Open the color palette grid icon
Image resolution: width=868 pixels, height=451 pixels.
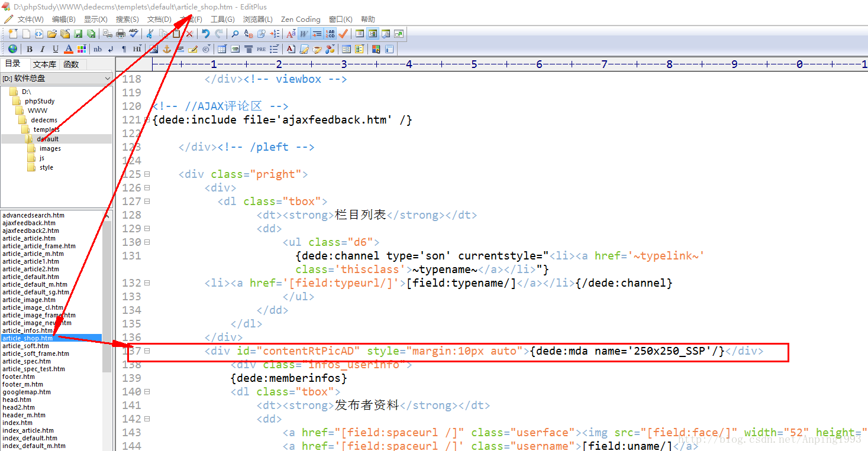point(81,49)
